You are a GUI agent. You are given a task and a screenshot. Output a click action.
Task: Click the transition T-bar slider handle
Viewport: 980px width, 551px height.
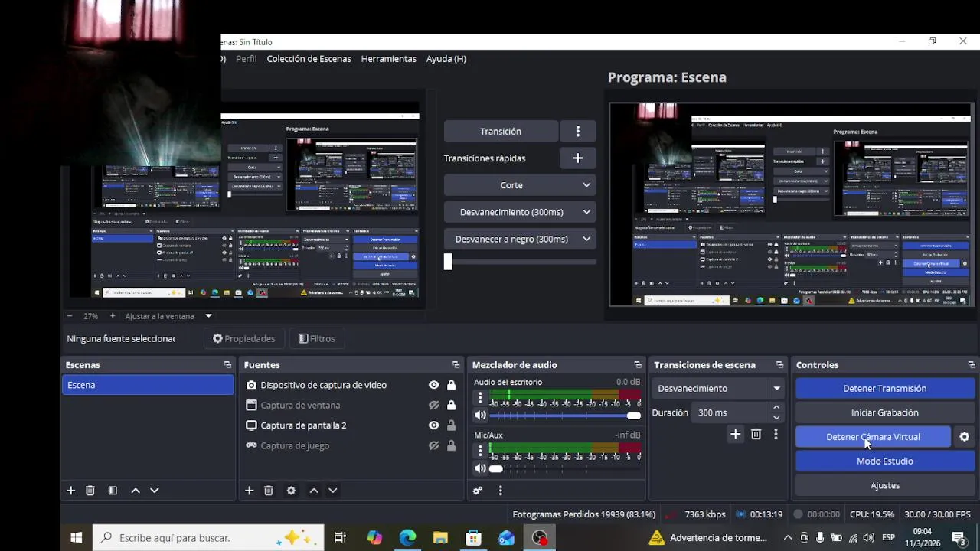point(448,262)
